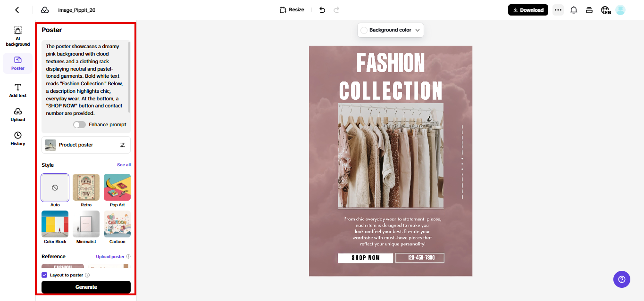Click the Poster panel heading
The image size is (644, 301).
[52, 30]
